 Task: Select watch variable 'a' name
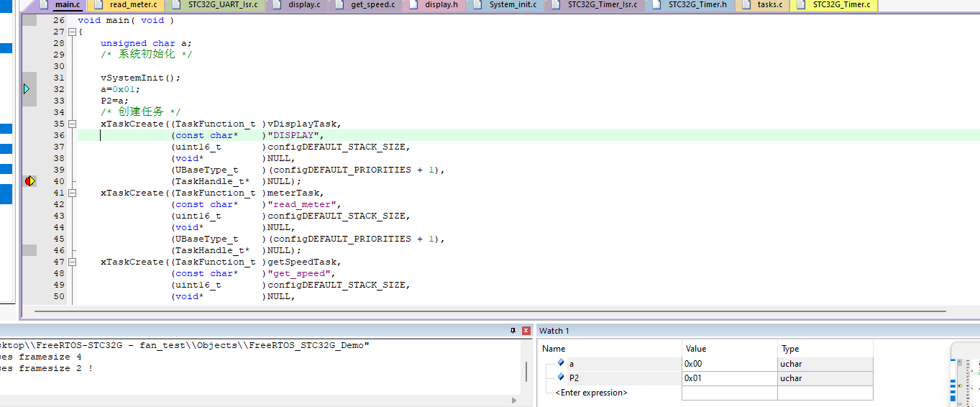pos(572,364)
